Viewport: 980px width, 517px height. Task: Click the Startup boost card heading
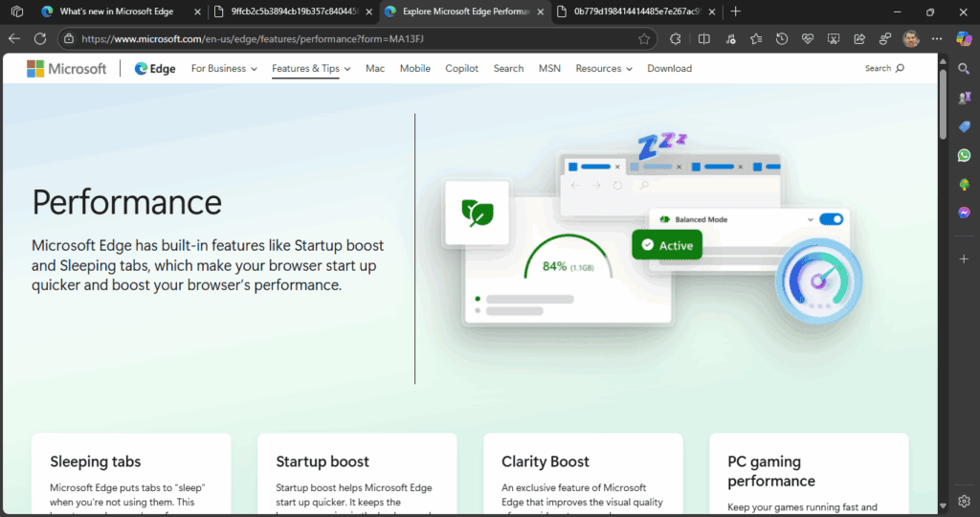[323, 461]
